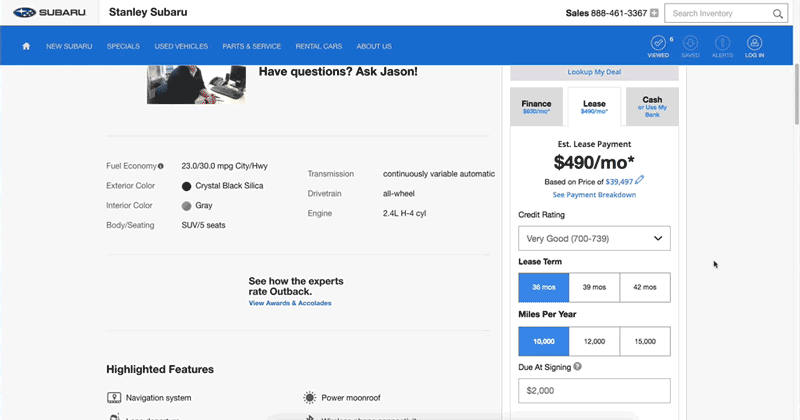Image resolution: width=800 pixels, height=420 pixels.
Task: Click '23.0/30.0 mpg City/Hwy' value
Action: [224, 166]
